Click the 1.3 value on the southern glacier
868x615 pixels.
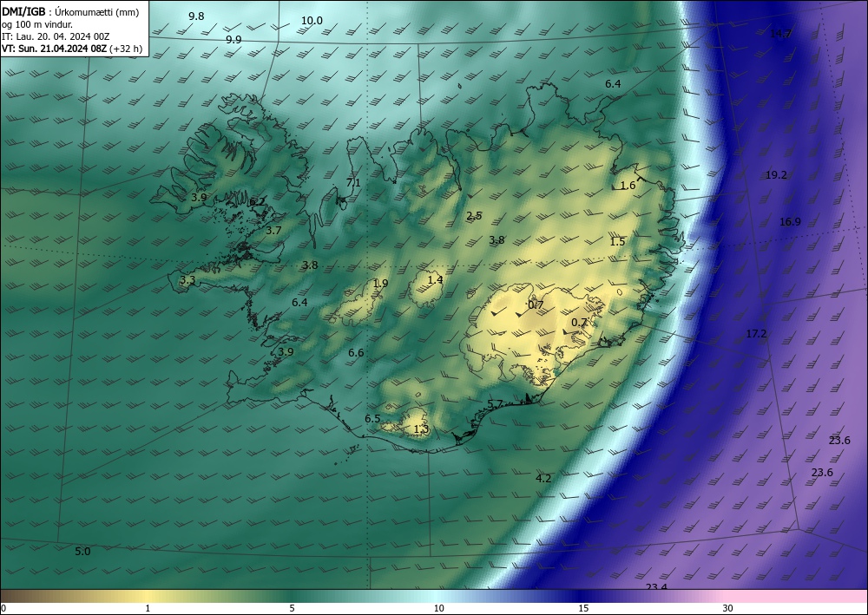[421, 429]
